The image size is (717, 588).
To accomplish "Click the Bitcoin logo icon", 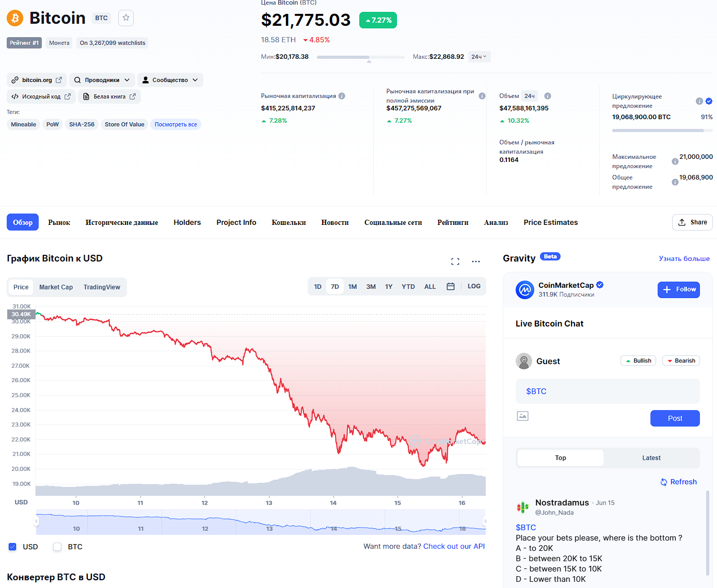I will coord(15,18).
